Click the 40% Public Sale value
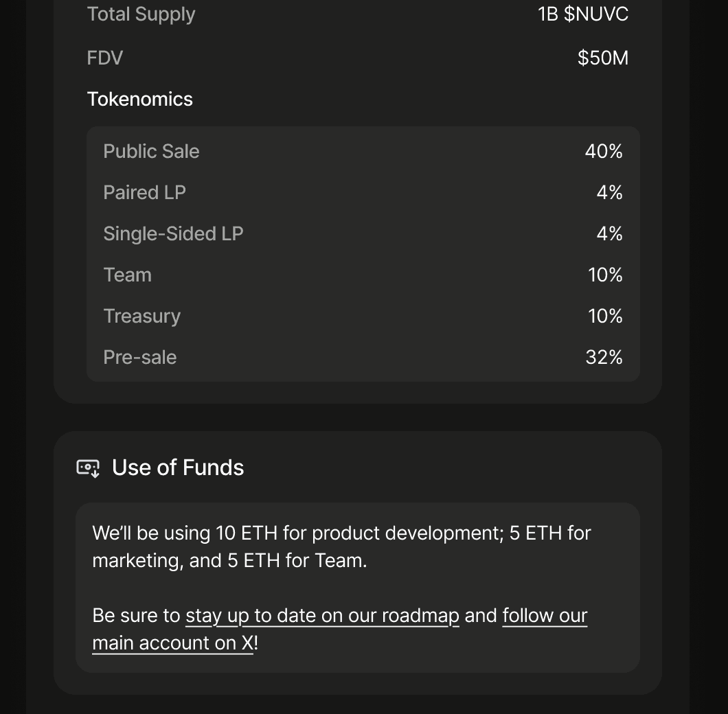Image resolution: width=728 pixels, height=714 pixels. [x=604, y=151]
